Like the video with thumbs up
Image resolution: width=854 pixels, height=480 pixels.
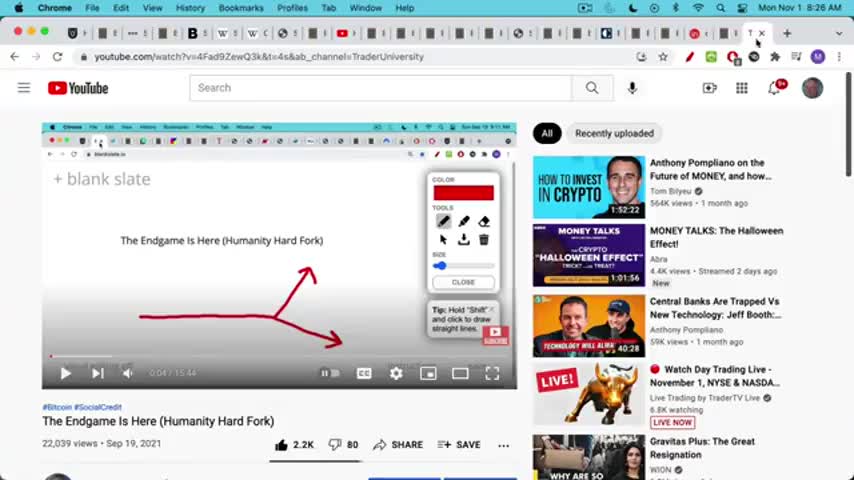pos(294,445)
